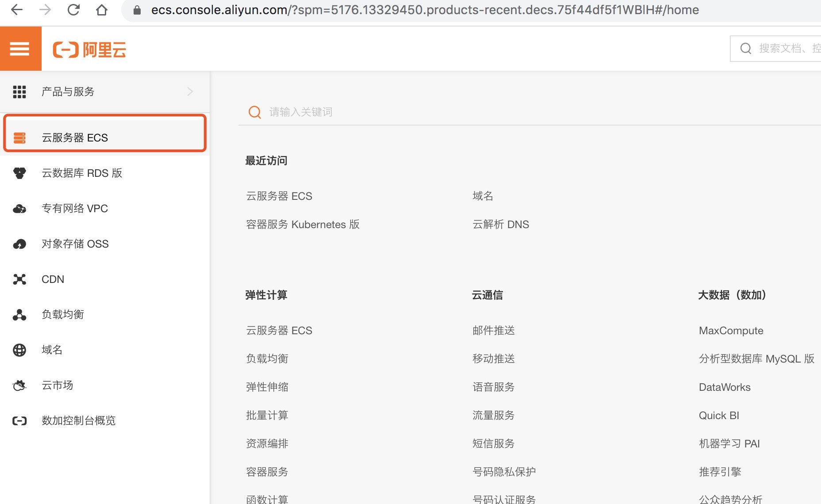
Task: Open DataWorks link
Action: (725, 387)
